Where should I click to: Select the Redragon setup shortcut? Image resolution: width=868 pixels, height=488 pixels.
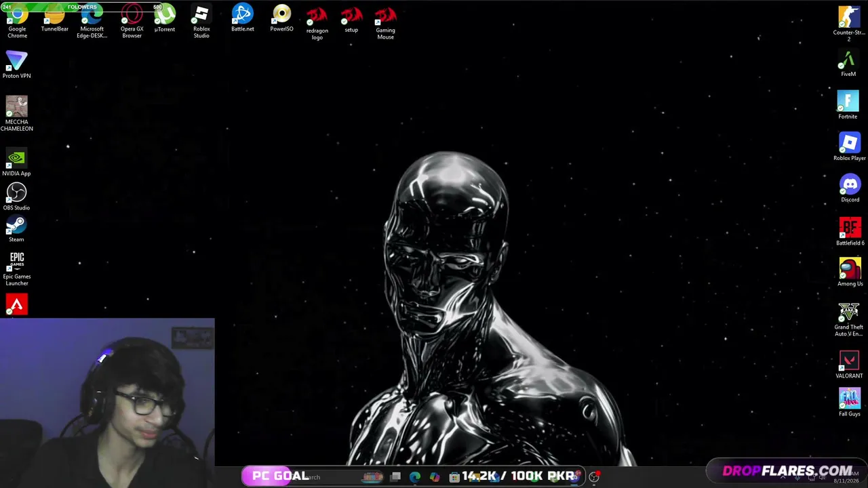point(351,20)
